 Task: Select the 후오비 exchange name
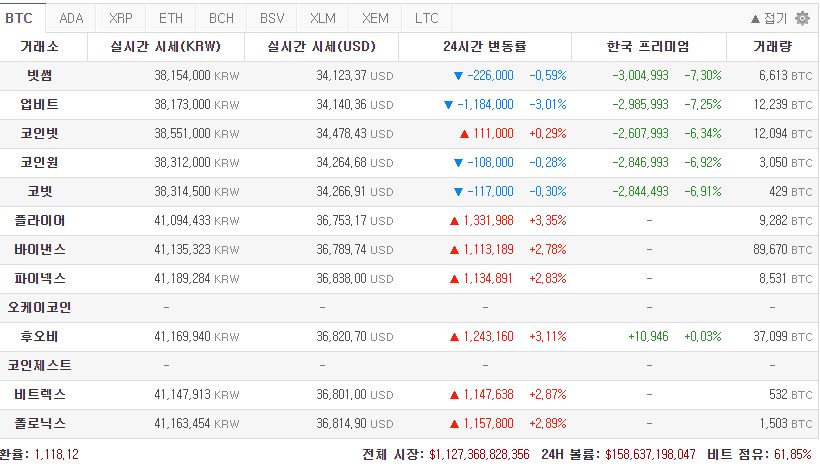click(x=40, y=337)
